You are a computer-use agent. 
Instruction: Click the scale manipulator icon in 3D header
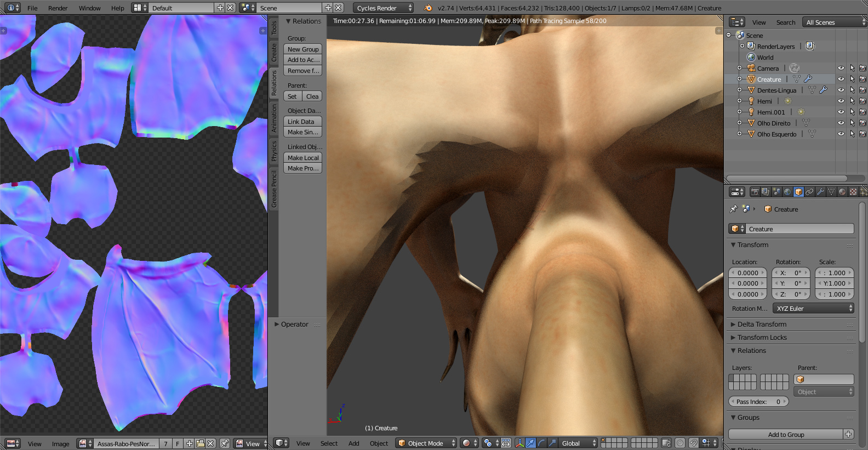tap(552, 443)
